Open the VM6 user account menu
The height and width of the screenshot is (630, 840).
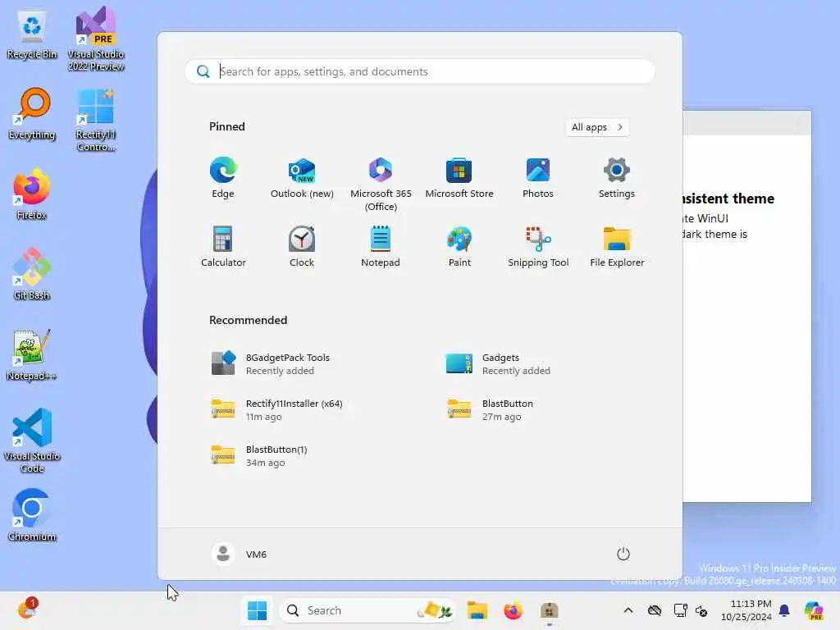coord(240,554)
